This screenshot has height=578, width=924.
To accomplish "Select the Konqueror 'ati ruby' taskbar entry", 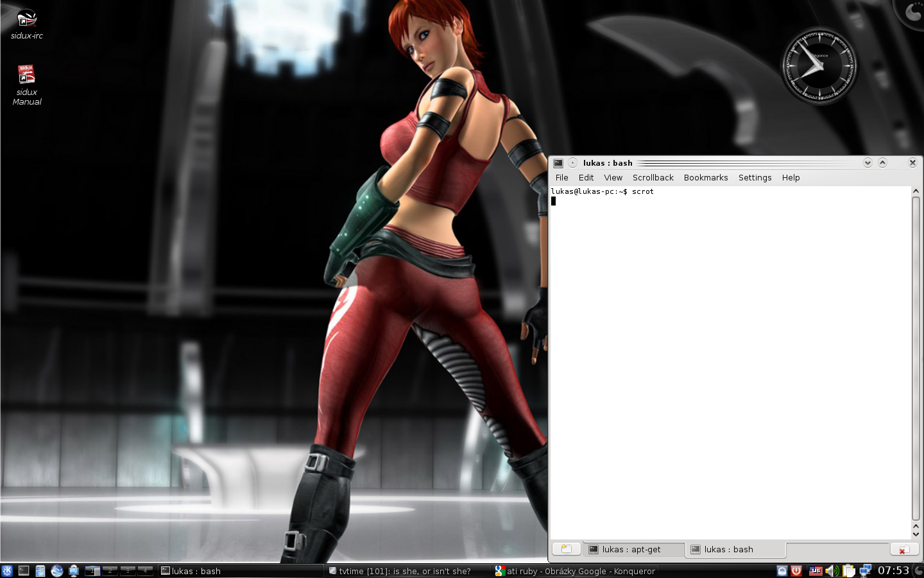I will coord(575,571).
